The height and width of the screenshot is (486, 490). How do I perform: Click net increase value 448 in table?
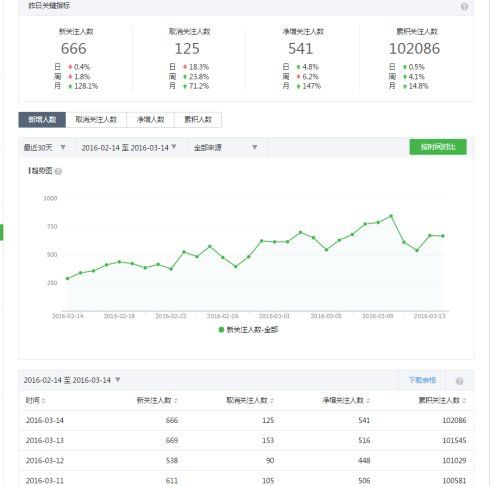[x=364, y=461]
